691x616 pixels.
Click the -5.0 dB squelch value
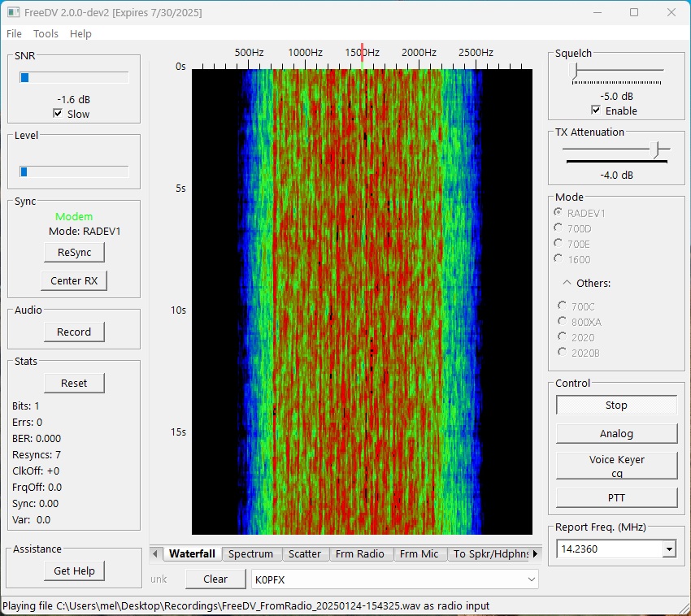coord(616,96)
